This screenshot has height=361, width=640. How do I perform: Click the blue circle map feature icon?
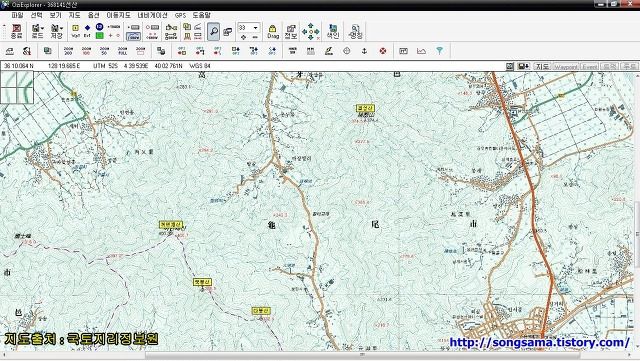click(99, 27)
